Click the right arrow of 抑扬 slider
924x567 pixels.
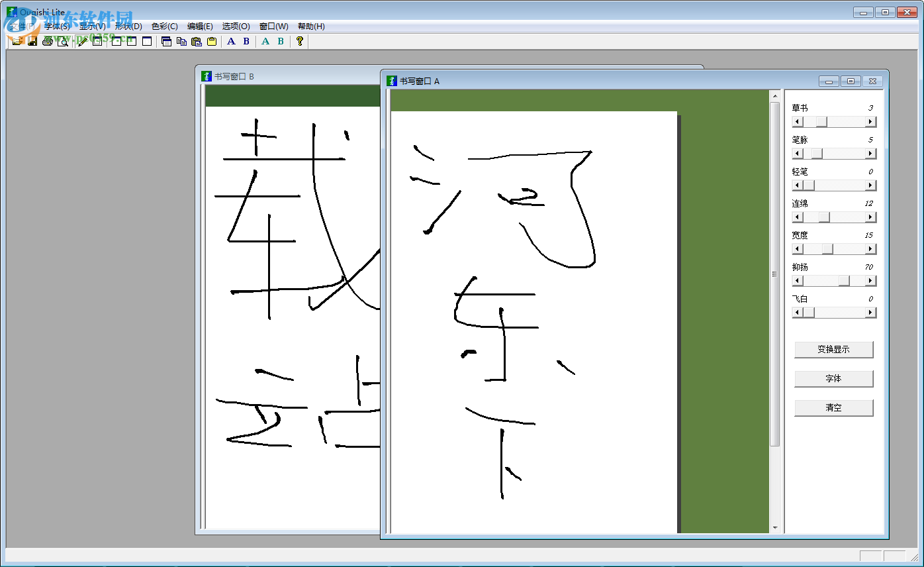[x=870, y=280]
